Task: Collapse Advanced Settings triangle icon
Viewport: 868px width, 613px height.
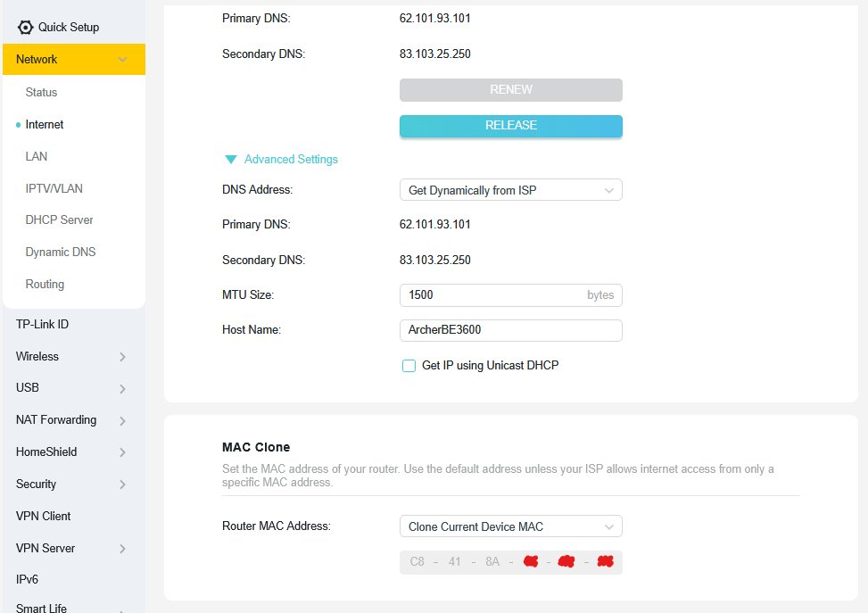Action: pyautogui.click(x=231, y=160)
